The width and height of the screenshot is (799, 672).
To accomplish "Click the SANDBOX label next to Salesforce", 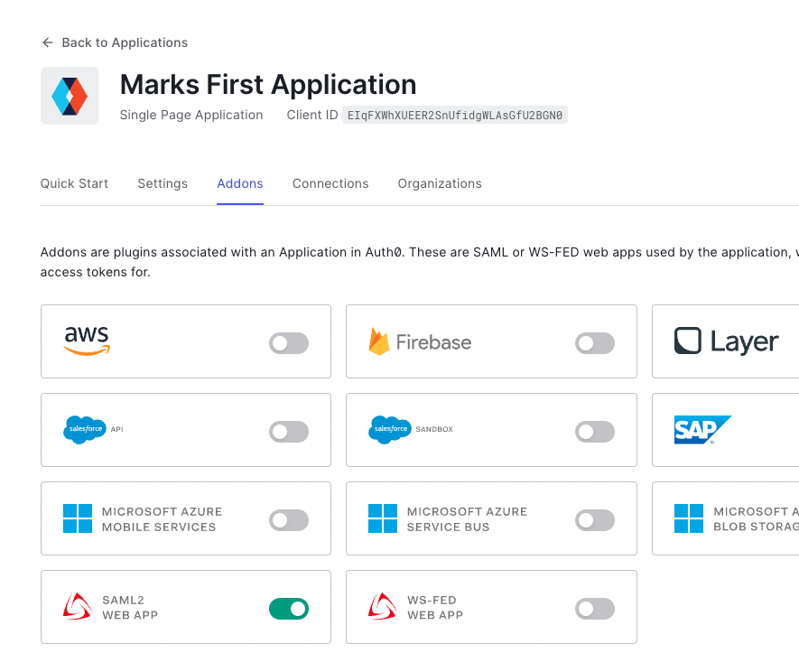I will coord(434,429).
